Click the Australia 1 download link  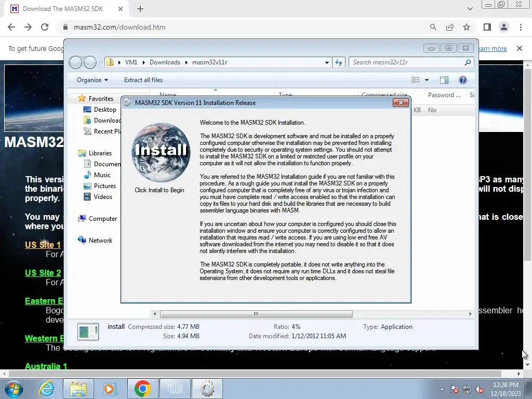(46, 366)
